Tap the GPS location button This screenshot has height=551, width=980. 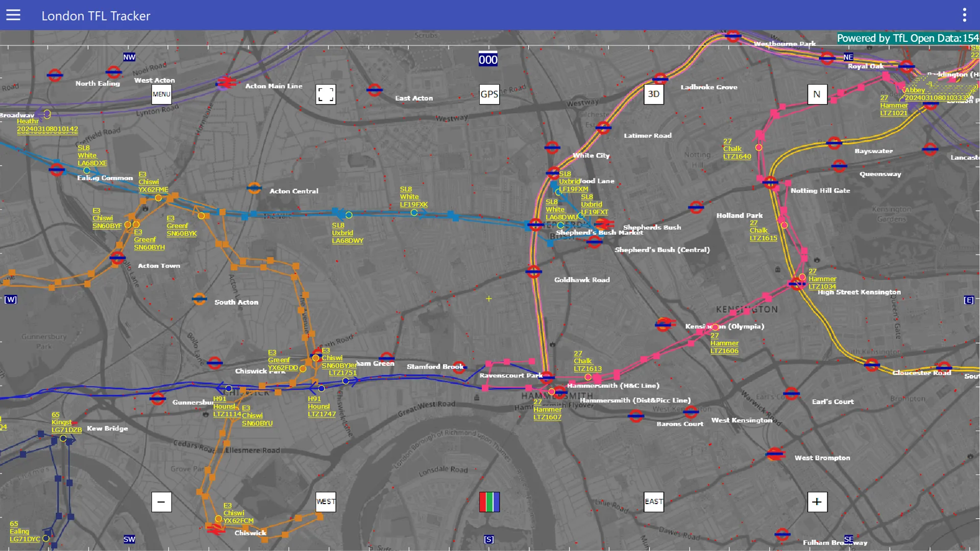coord(489,94)
